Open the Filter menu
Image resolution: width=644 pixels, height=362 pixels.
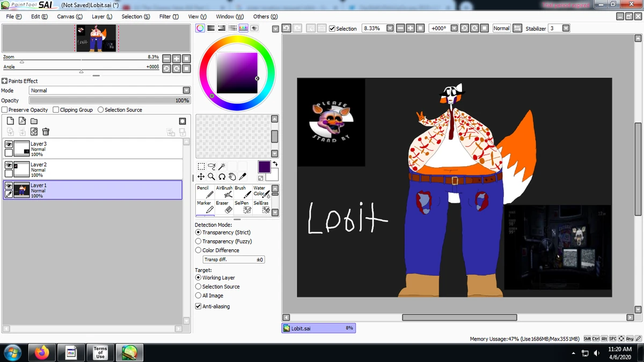[169, 17]
